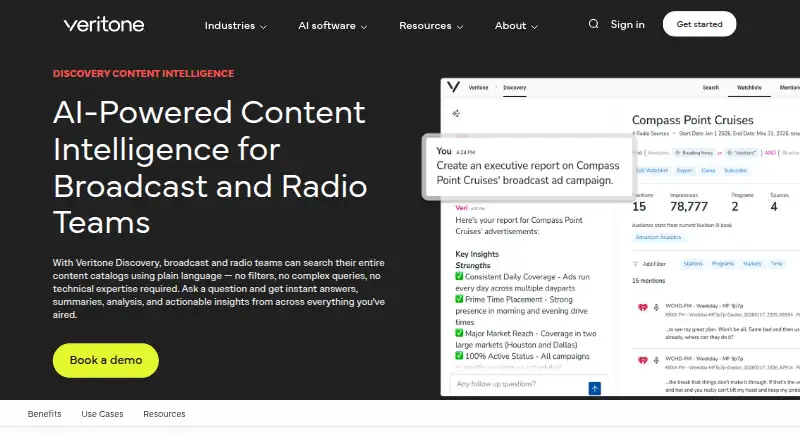
Task: Click the 'You' chat message bubble
Action: click(x=528, y=166)
